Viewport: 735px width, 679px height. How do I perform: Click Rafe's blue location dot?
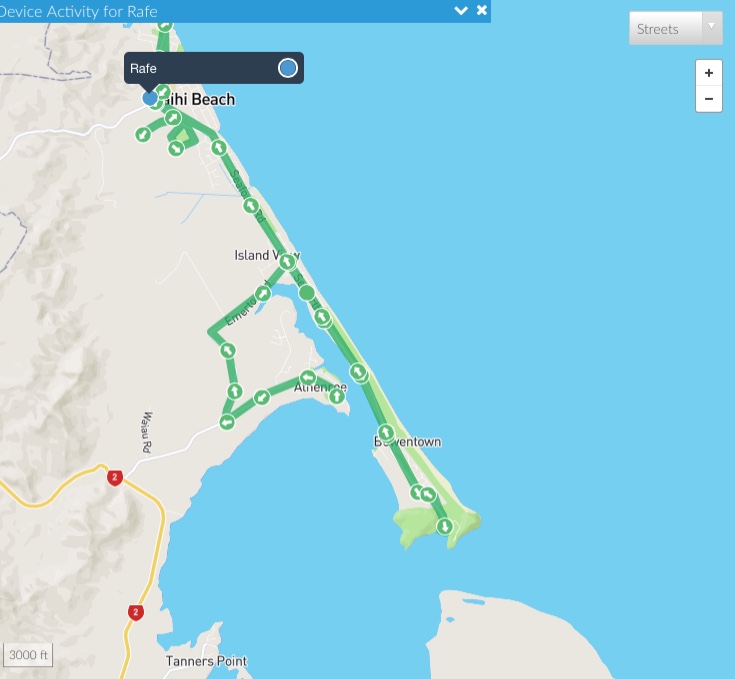pos(150,98)
